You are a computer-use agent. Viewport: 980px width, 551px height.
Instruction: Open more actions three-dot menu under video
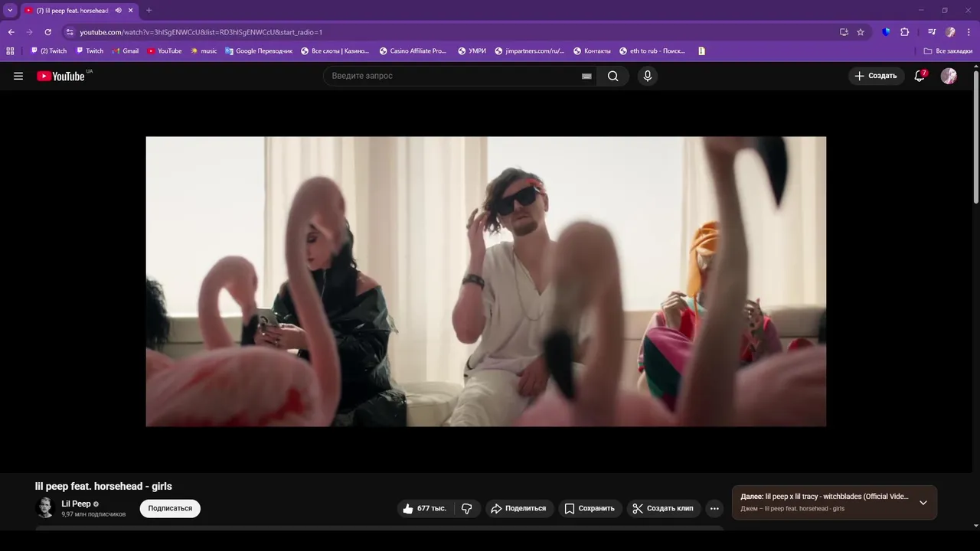point(714,508)
